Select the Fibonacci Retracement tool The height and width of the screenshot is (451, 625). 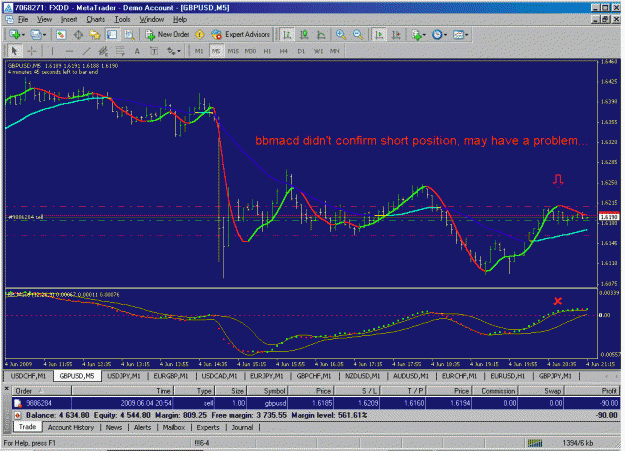120,51
